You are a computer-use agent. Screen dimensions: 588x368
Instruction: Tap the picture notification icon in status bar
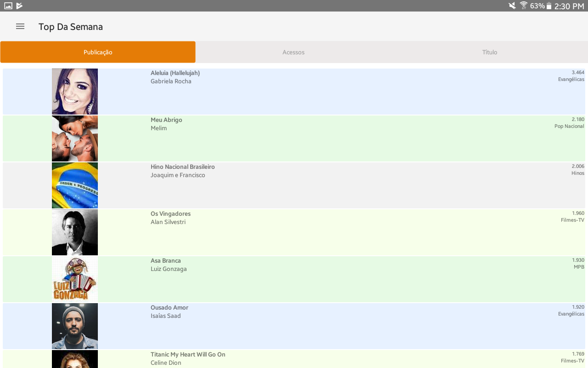[8, 6]
